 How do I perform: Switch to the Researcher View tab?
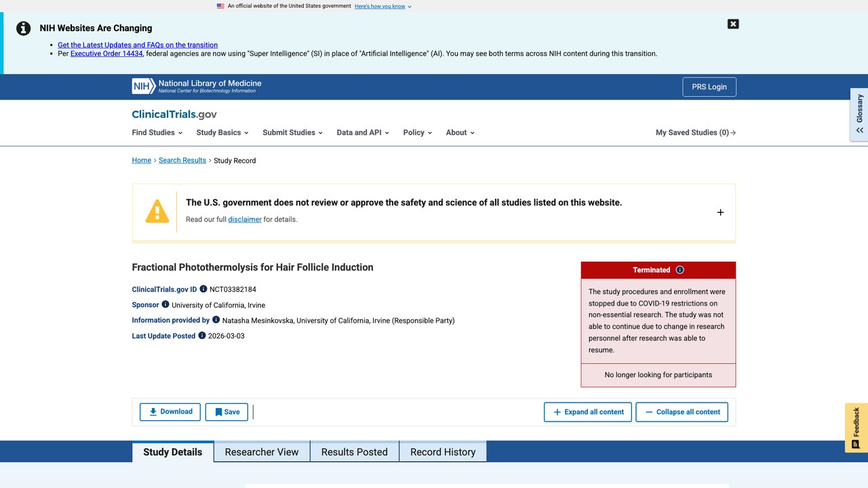[x=262, y=452]
